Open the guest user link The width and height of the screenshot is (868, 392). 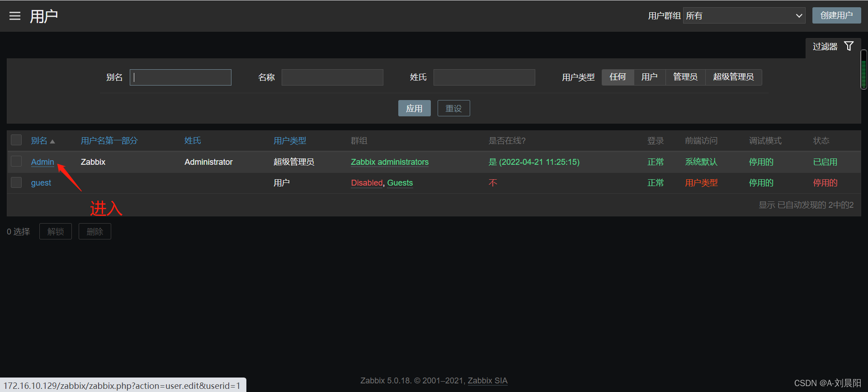click(x=41, y=183)
